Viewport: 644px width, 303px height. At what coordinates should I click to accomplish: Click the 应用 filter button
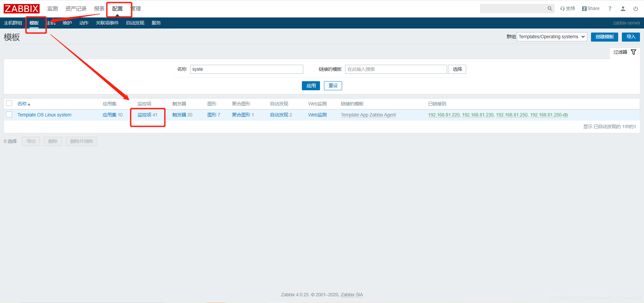coord(311,86)
